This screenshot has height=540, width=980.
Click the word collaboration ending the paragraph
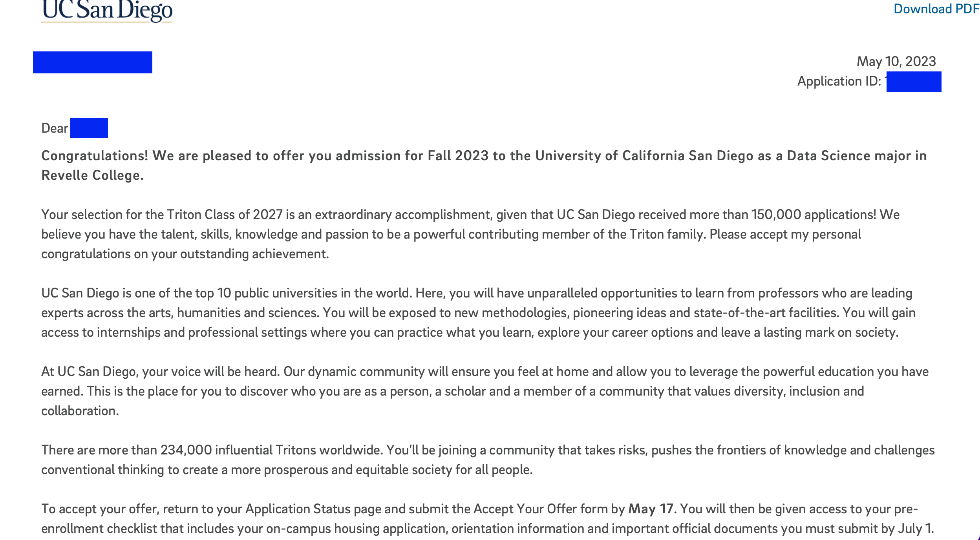(x=80, y=411)
